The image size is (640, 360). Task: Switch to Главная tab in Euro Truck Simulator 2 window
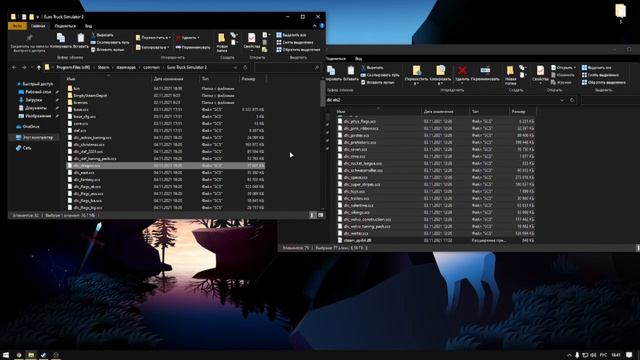pos(38,26)
